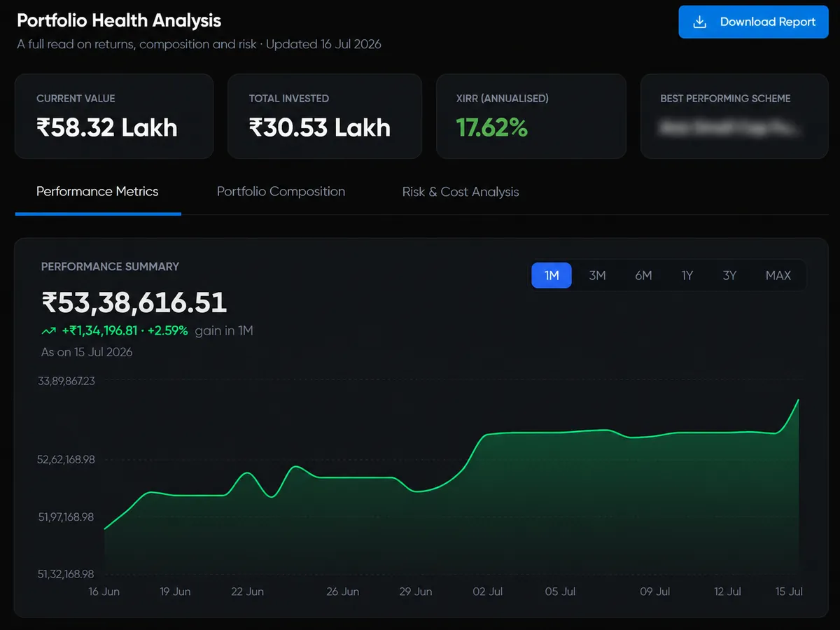
Task: Click the Download Report button
Action: tap(753, 22)
